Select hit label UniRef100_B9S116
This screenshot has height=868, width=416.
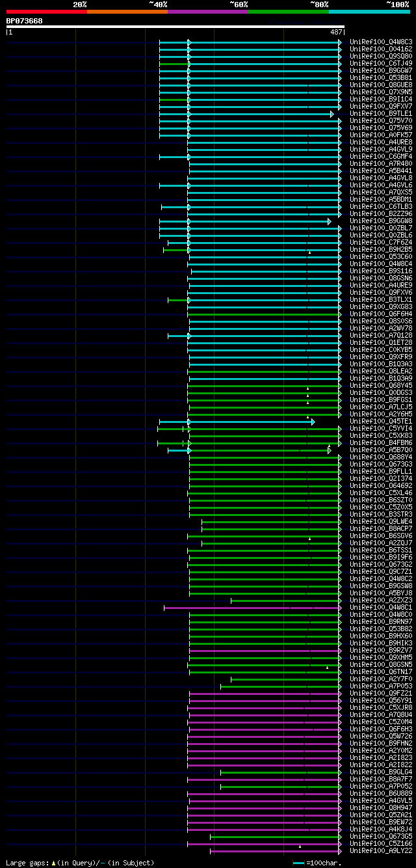click(381, 271)
